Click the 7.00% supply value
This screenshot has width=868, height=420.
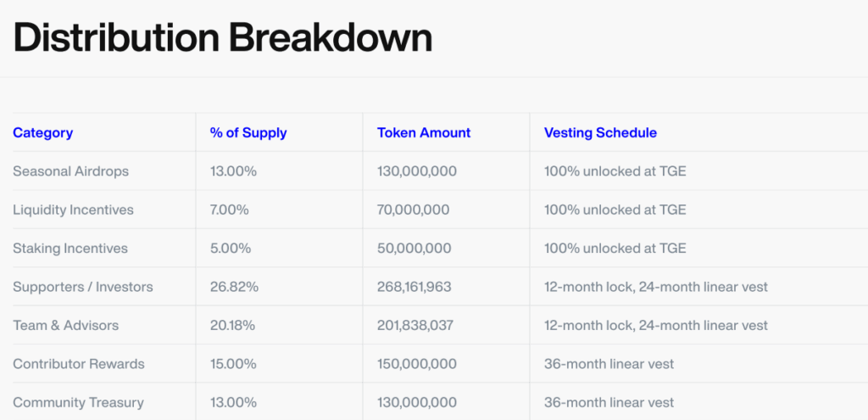coord(230,210)
